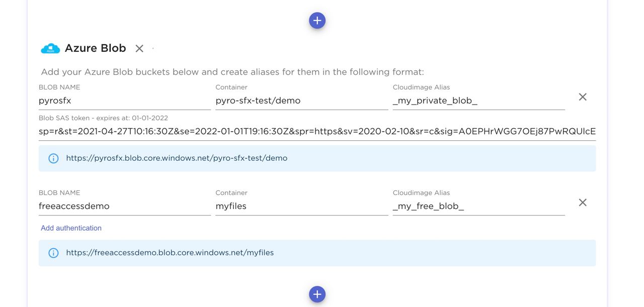644x307 pixels.
Task: Focus the pyro-sfx-test/demo container field
Action: (301, 100)
